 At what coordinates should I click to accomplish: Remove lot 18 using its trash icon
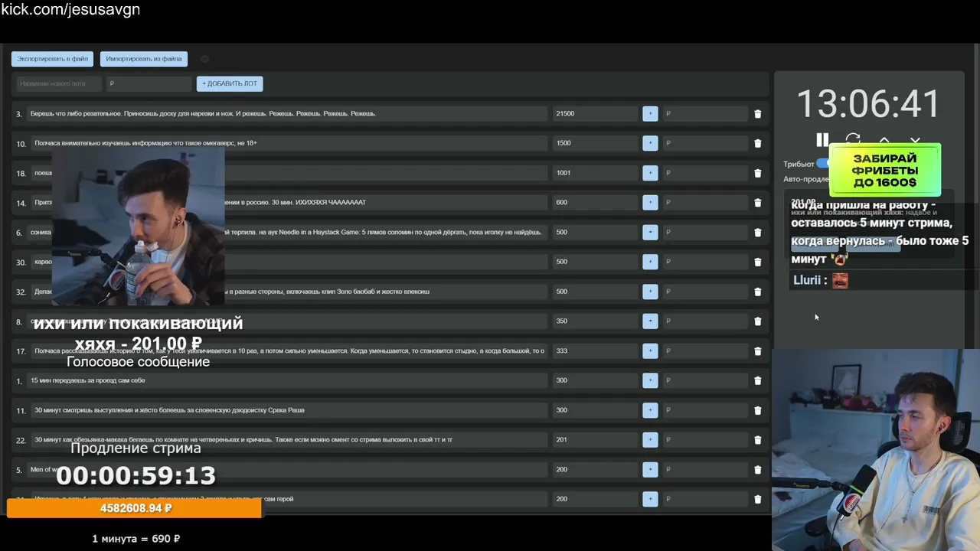pos(758,173)
